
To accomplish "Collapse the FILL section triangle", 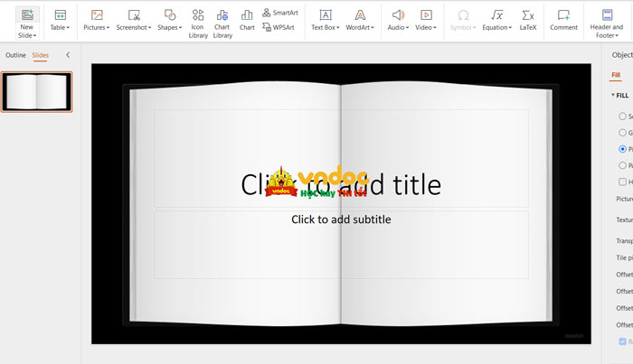I will pos(613,95).
